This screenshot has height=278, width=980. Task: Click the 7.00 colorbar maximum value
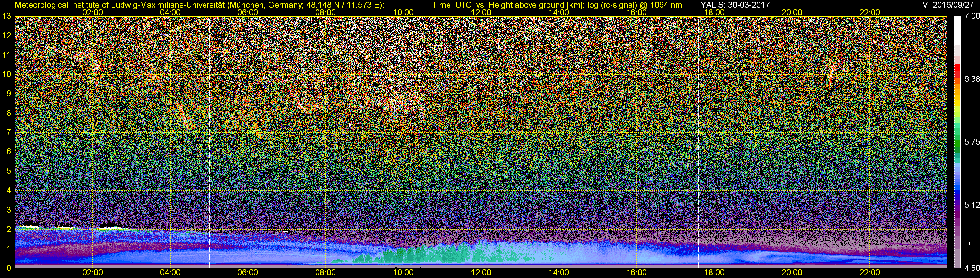tap(972, 16)
